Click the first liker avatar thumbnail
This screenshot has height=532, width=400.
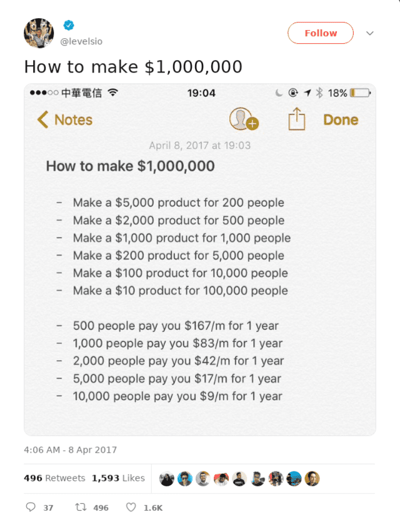point(166,478)
